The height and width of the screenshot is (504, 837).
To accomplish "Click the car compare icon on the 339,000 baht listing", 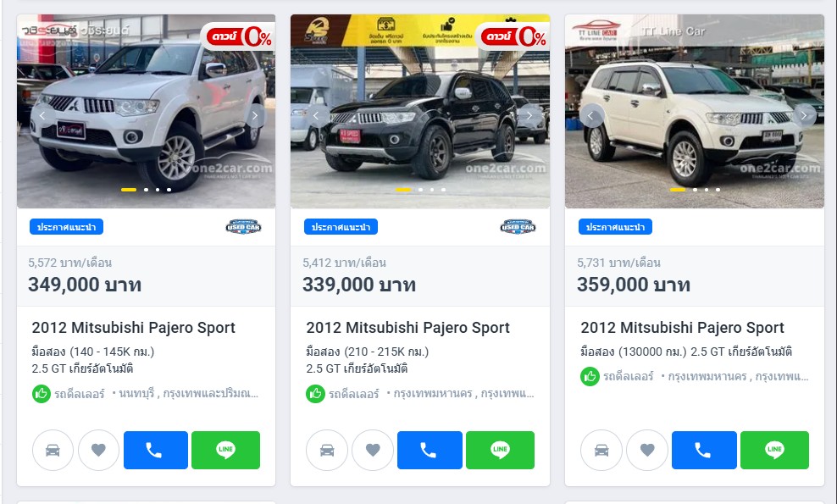I will point(327,450).
